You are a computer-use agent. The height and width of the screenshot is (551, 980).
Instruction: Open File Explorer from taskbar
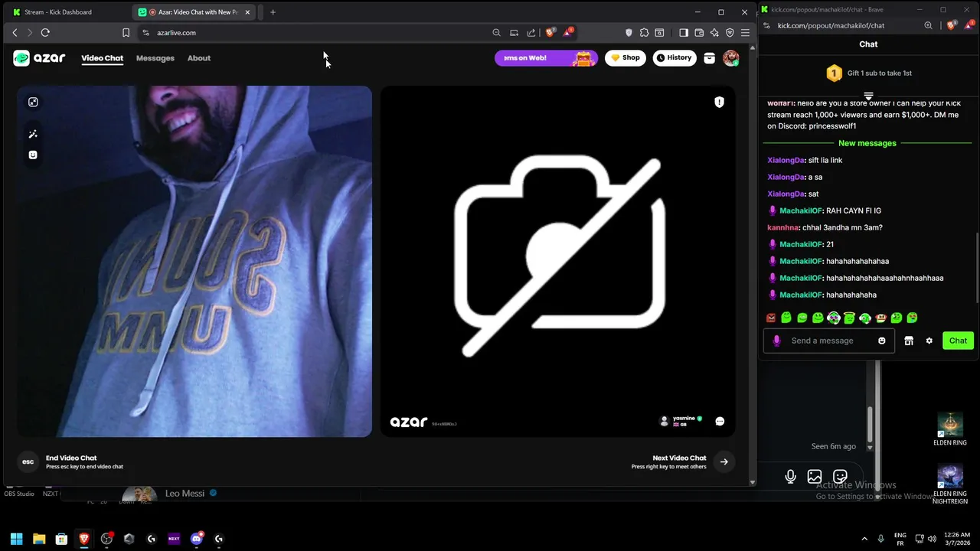39,539
